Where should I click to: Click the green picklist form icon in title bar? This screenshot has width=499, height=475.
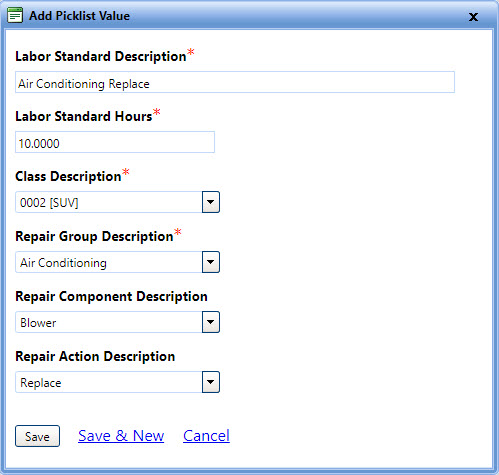(15, 15)
